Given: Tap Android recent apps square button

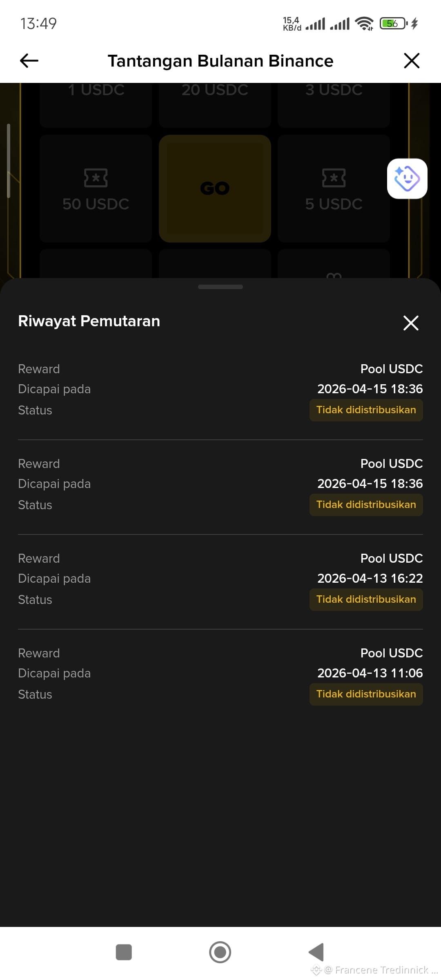Looking at the screenshot, I should tap(124, 952).
